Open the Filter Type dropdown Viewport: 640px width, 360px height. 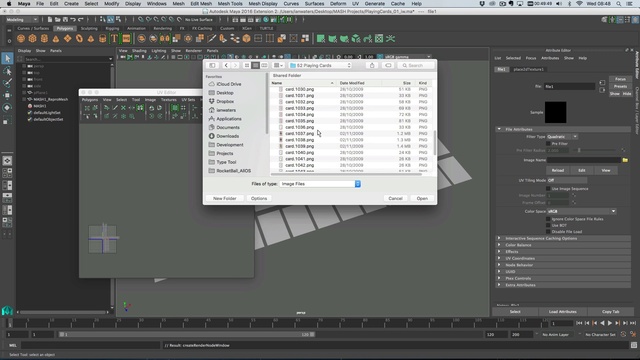click(562, 137)
